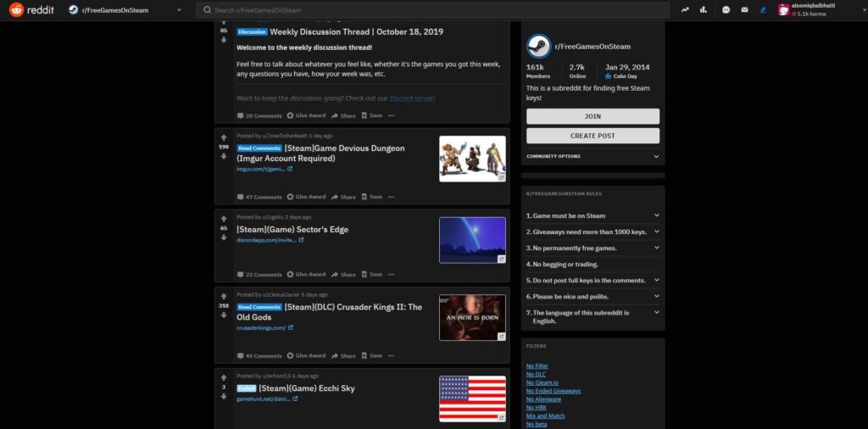The width and height of the screenshot is (868, 429).
Task: Focus the Search r/FreeGamesOnSteam field
Action: [432, 10]
